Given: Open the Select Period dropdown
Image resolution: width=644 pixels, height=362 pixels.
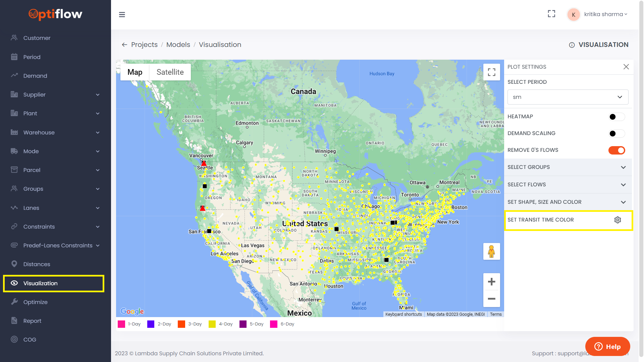Looking at the screenshot, I should coord(568,97).
